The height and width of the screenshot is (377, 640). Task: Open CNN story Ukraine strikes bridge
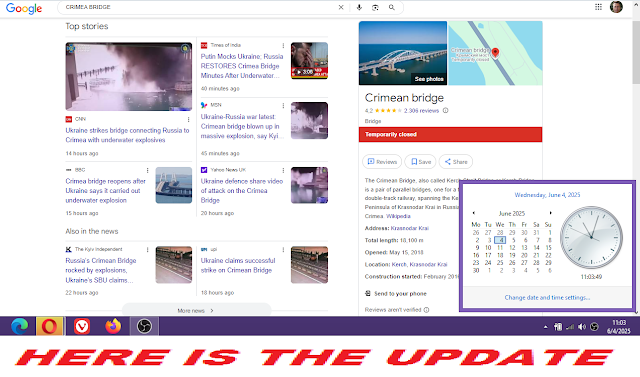[127, 135]
